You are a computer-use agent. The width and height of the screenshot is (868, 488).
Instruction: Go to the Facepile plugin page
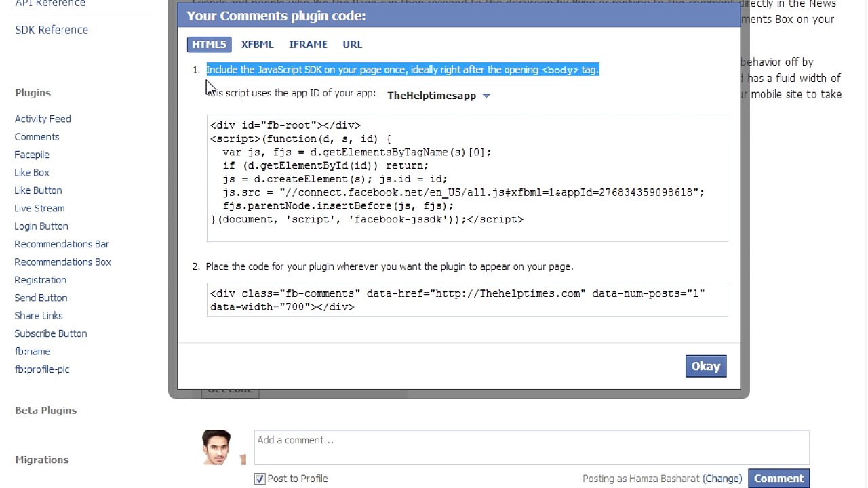(32, 155)
